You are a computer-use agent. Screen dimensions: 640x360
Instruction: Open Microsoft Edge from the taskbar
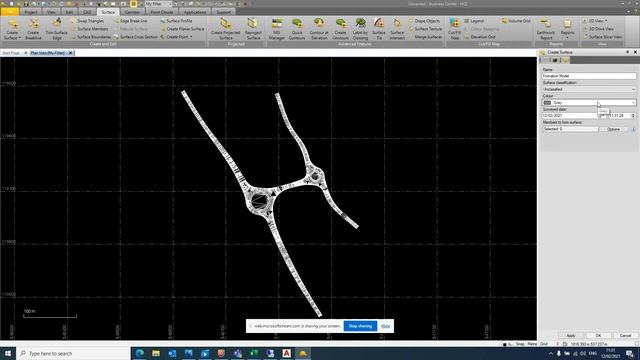pos(140,353)
